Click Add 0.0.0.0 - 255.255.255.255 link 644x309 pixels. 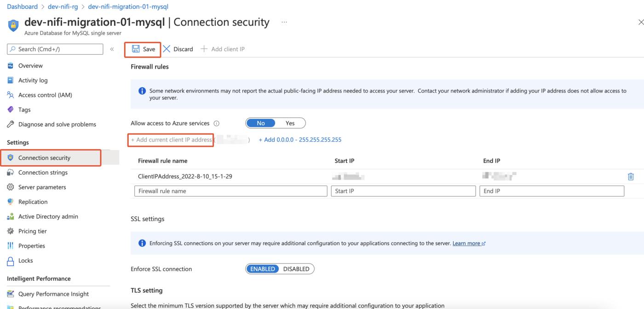click(300, 140)
